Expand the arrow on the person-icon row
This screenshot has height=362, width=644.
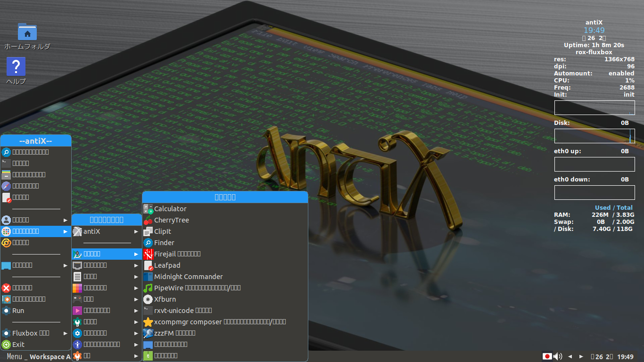click(x=66, y=220)
